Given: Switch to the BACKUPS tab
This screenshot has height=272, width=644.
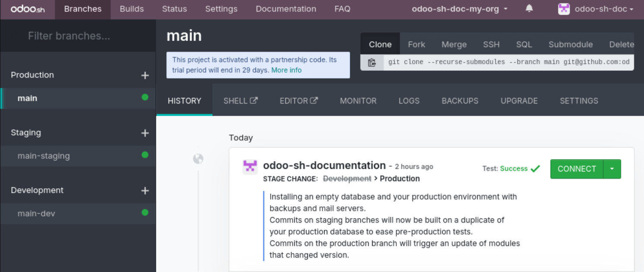Looking at the screenshot, I should 459,100.
